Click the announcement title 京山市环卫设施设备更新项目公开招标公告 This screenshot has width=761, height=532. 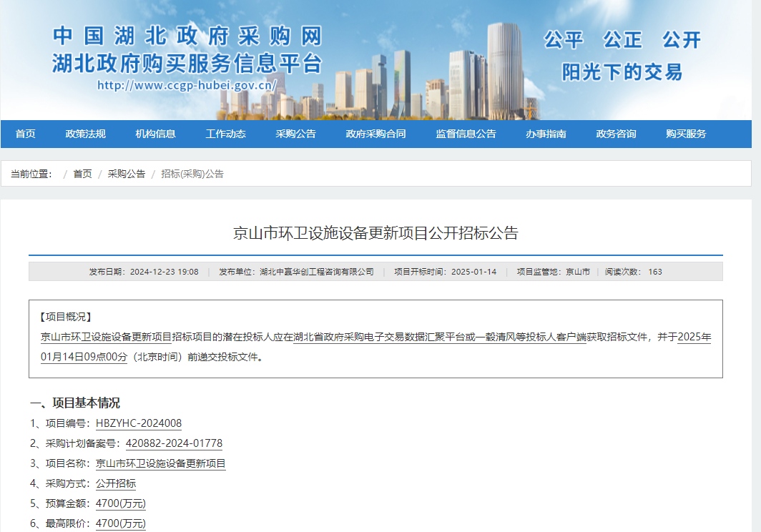coord(375,233)
